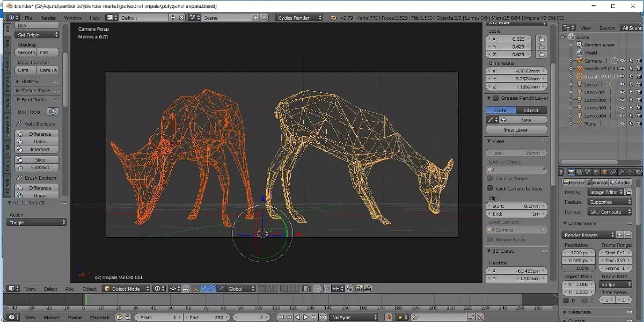This screenshot has width=644, height=322.
Task: Click the Animation render button
Action: (597, 182)
